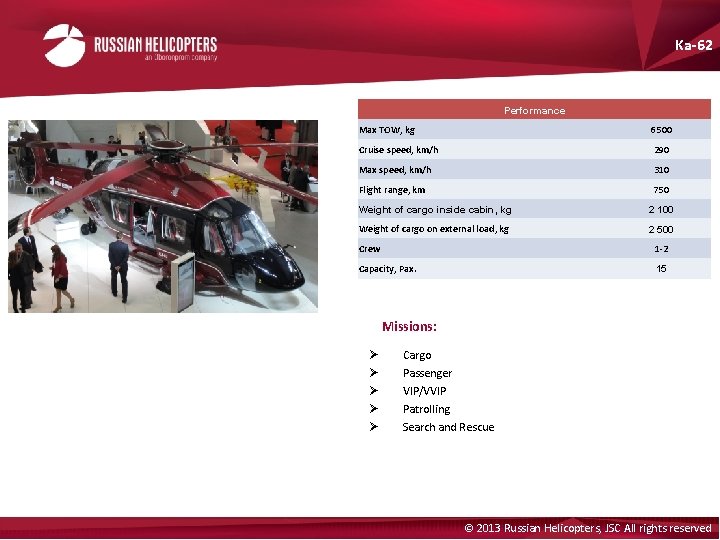The height and width of the screenshot is (540, 720).
Task: Click the Passenger mission item
Action: (428, 373)
